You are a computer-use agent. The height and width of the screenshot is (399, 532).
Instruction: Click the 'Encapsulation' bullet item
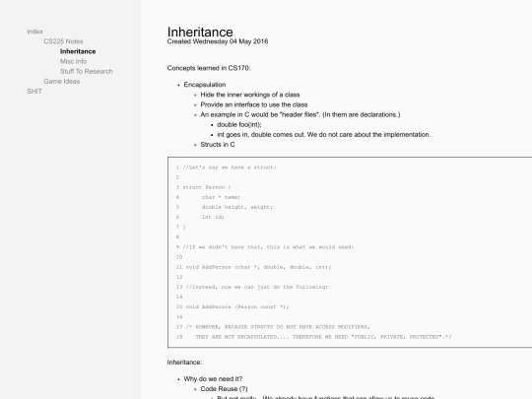click(205, 85)
